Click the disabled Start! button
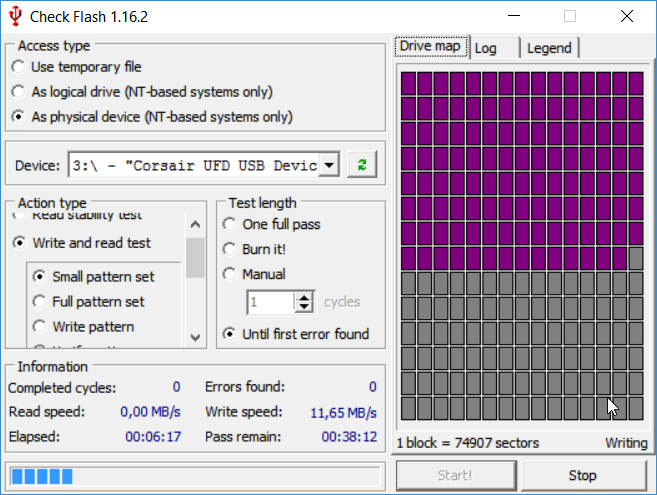The height and width of the screenshot is (495, 657). tap(455, 475)
